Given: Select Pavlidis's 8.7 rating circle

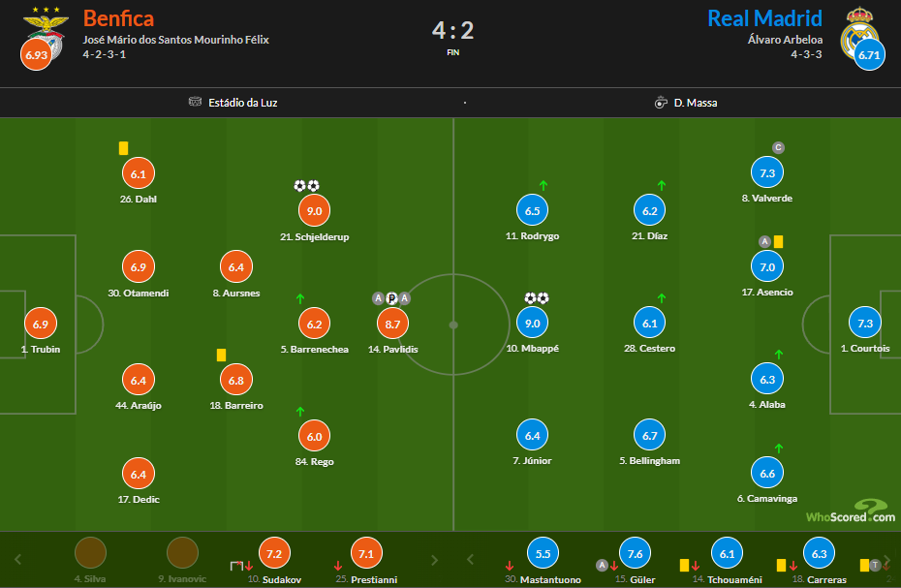Looking at the screenshot, I should (392, 323).
